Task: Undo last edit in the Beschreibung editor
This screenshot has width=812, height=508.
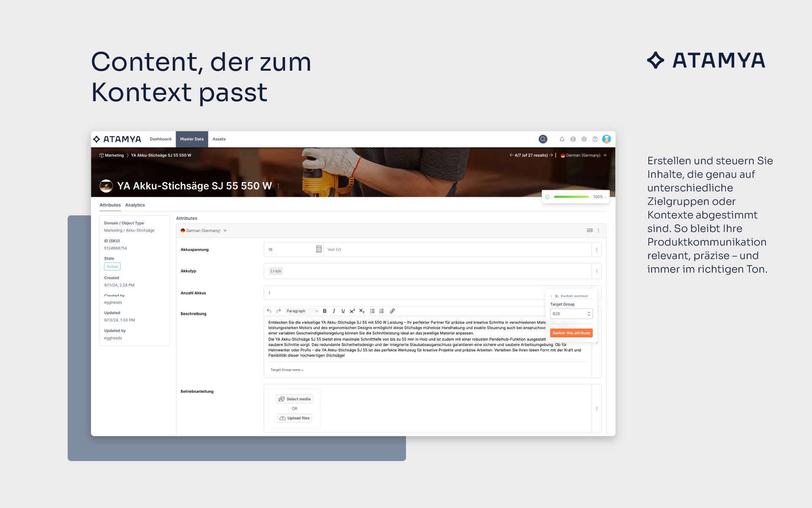Action: 269,311
